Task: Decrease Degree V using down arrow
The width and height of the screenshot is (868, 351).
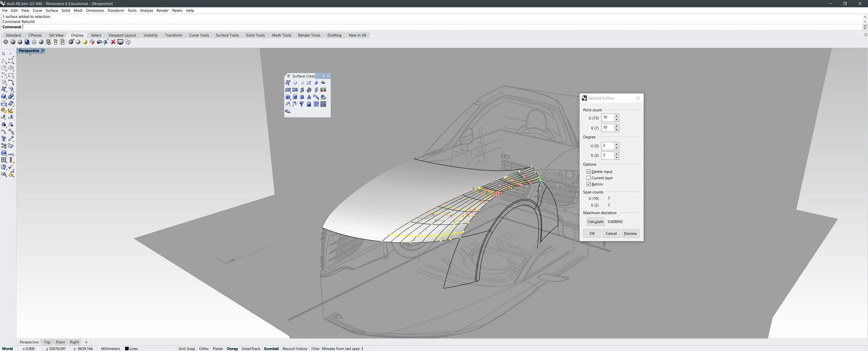Action: pos(617,157)
